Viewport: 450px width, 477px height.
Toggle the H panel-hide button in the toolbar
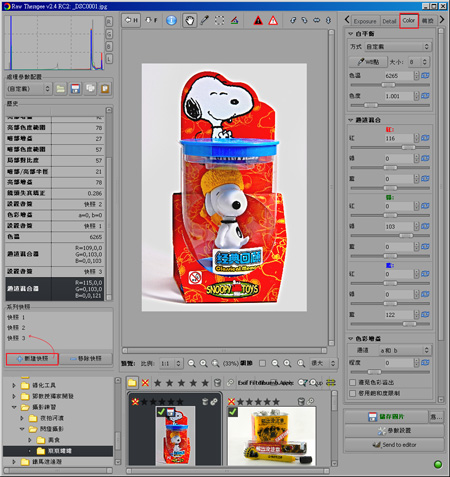tap(131, 20)
